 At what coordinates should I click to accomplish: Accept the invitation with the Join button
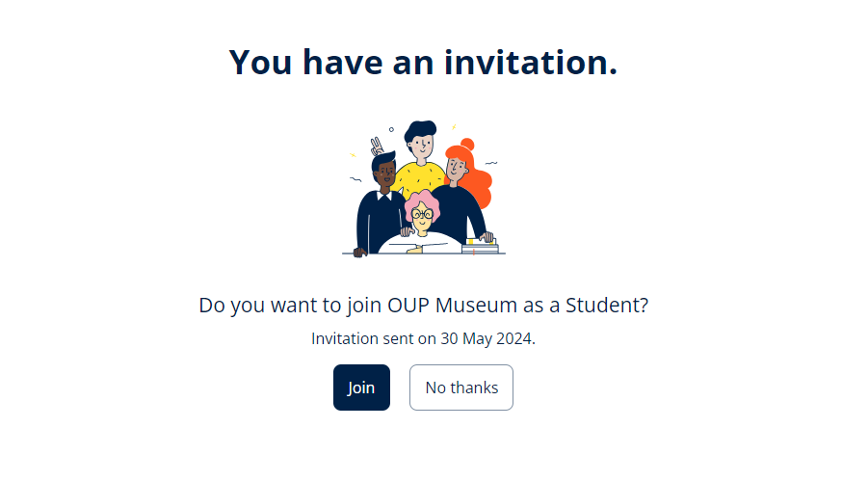click(361, 387)
